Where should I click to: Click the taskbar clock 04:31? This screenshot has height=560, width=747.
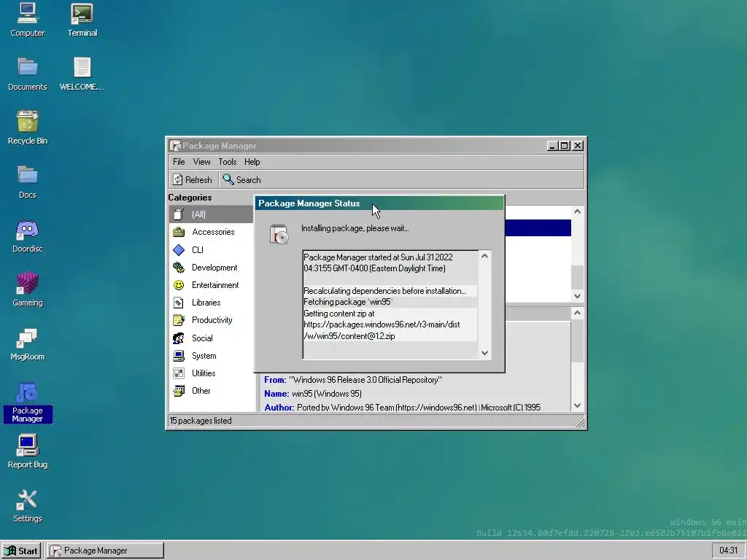(x=729, y=551)
